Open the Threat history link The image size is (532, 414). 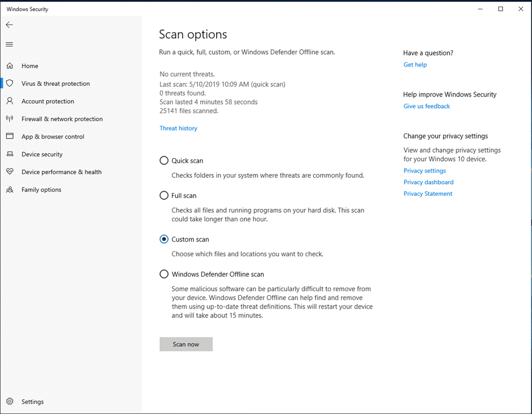[x=178, y=128]
